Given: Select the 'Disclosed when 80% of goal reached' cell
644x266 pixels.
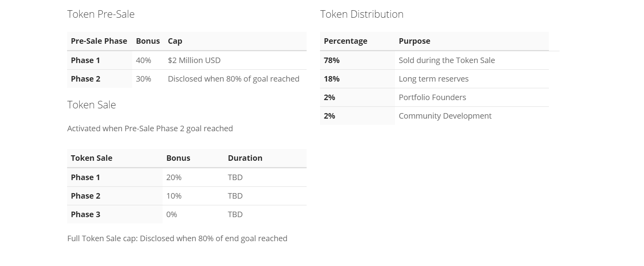Looking at the screenshot, I should tap(233, 79).
